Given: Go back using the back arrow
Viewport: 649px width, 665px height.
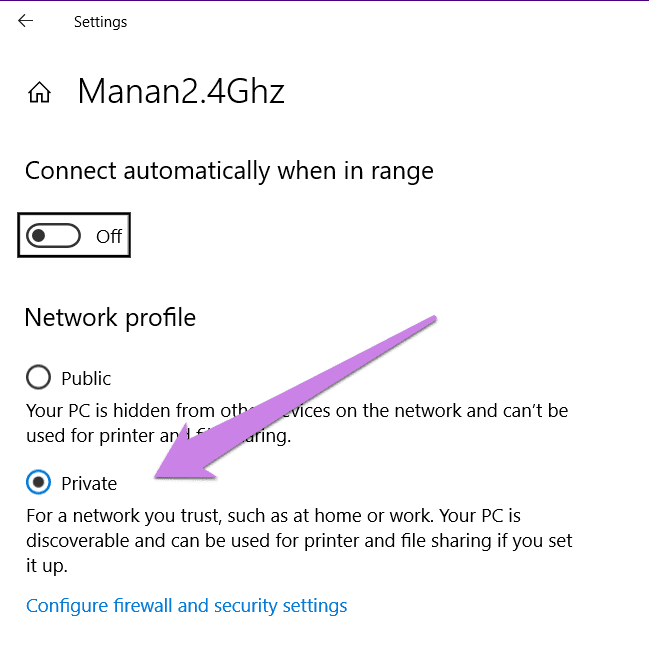Looking at the screenshot, I should 25,21.
